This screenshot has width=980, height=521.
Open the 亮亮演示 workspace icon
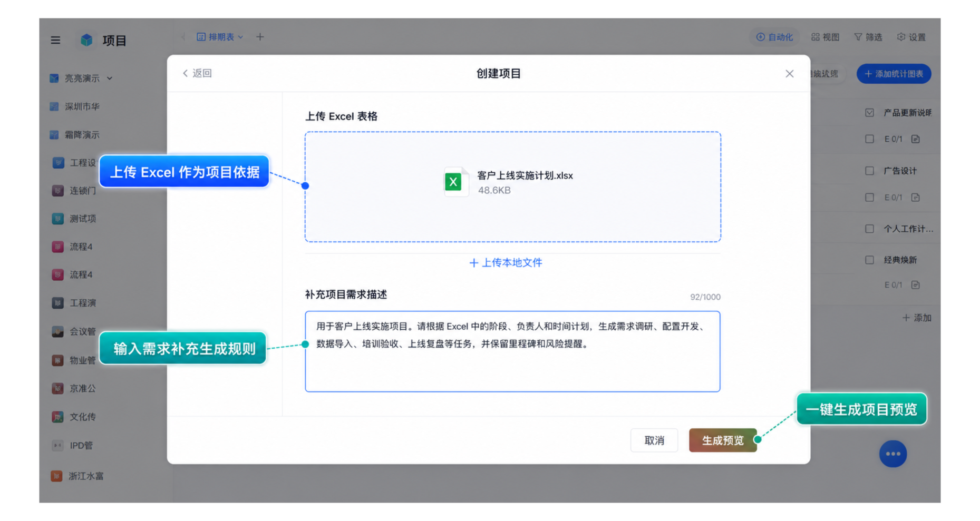click(x=54, y=78)
